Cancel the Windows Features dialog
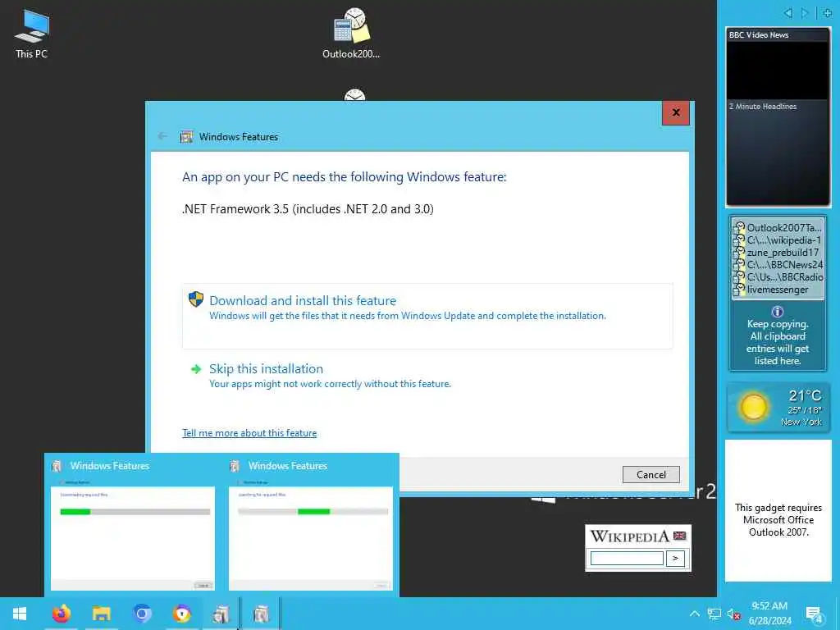 (651, 475)
